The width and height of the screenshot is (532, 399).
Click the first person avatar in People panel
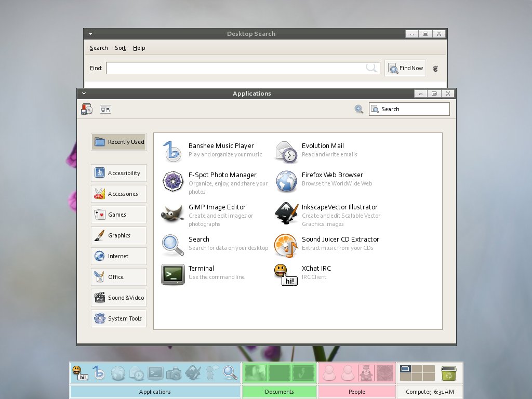(x=329, y=373)
